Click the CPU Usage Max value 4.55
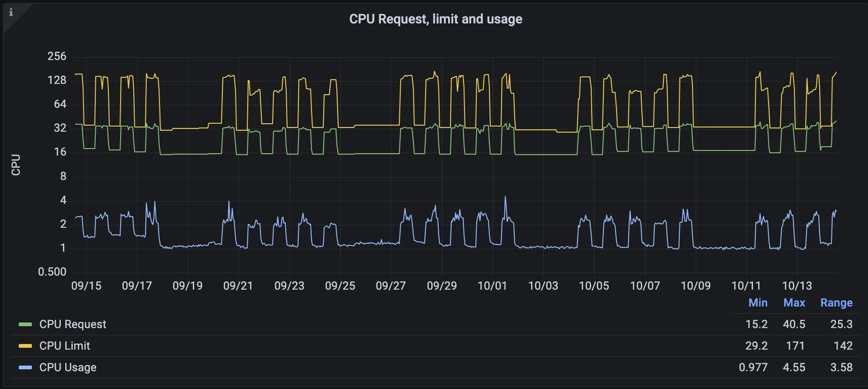 [794, 367]
